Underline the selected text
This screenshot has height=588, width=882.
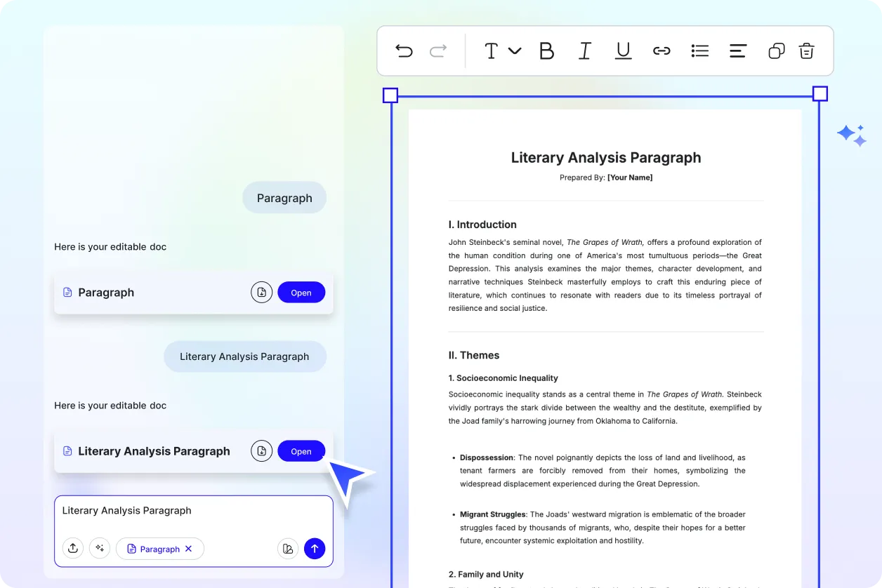coord(623,50)
